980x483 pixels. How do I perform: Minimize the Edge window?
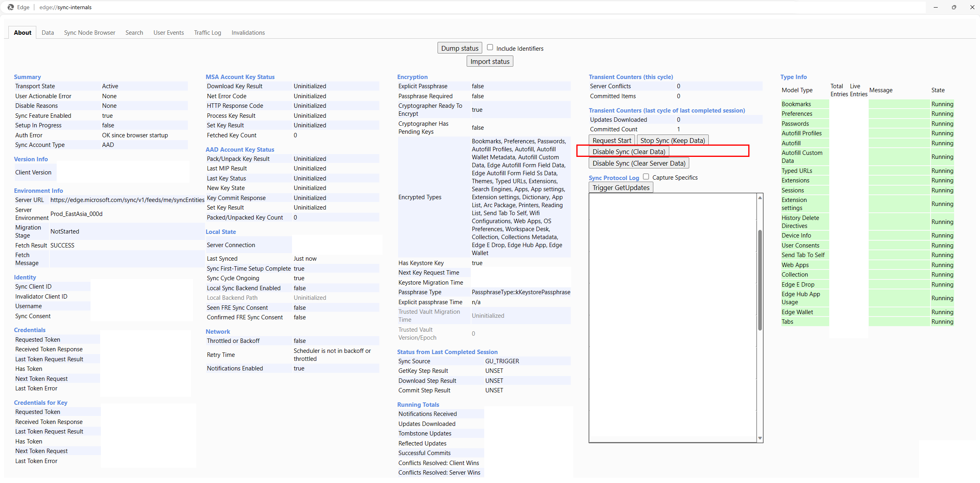coord(935,7)
